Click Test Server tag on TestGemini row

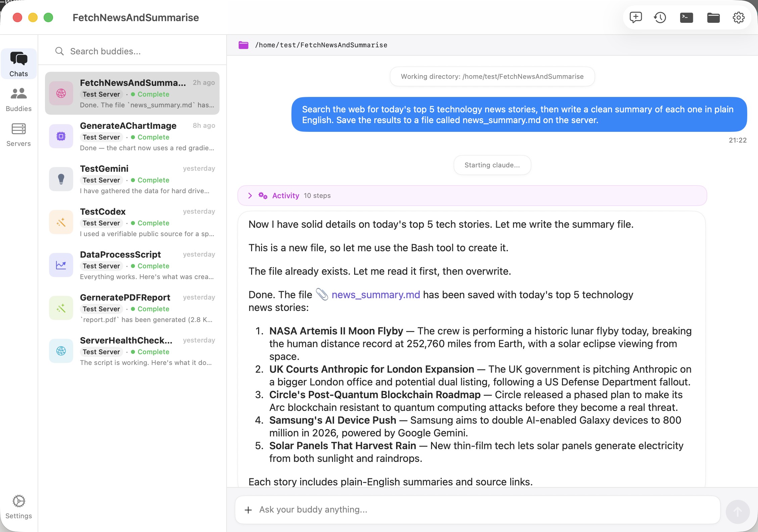(x=101, y=180)
